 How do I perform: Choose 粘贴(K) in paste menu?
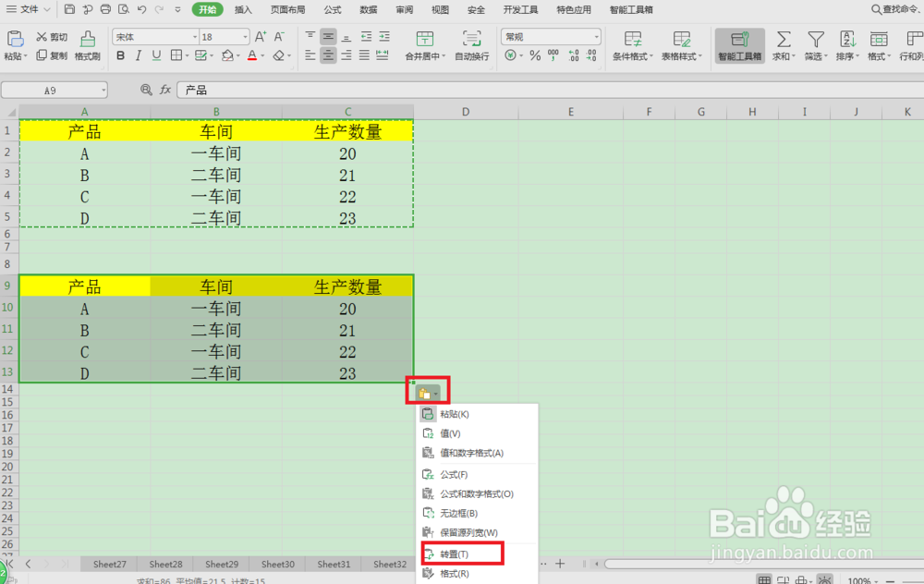tap(455, 414)
